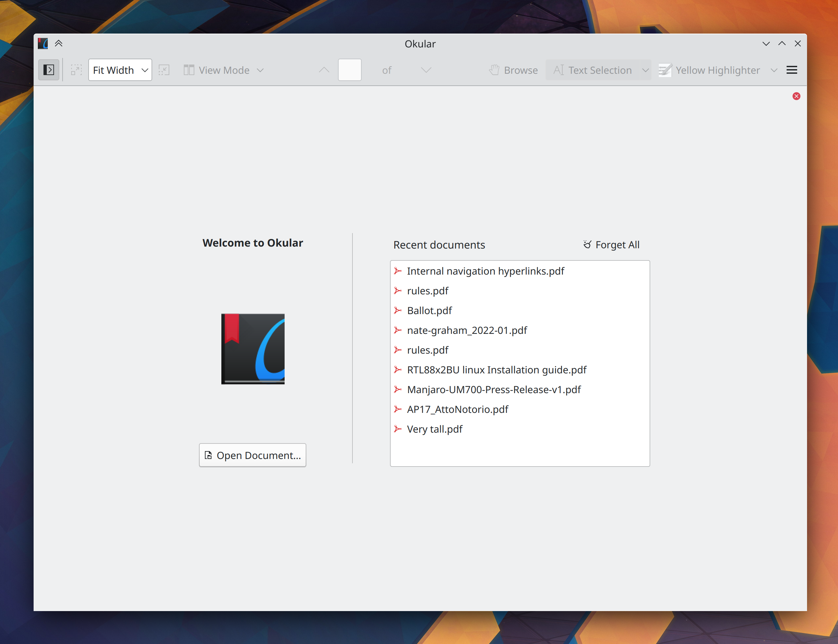Click the page number input field
Screen dimensions: 838x644
(x=349, y=70)
